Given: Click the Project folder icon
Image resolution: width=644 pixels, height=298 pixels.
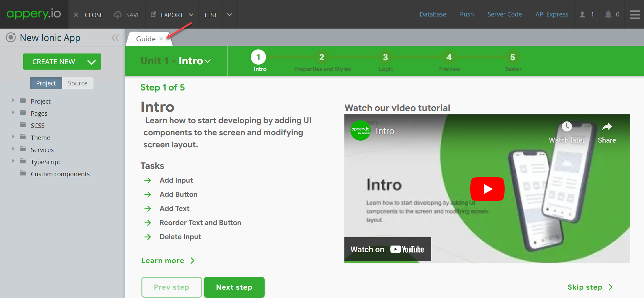Looking at the screenshot, I should (x=23, y=101).
